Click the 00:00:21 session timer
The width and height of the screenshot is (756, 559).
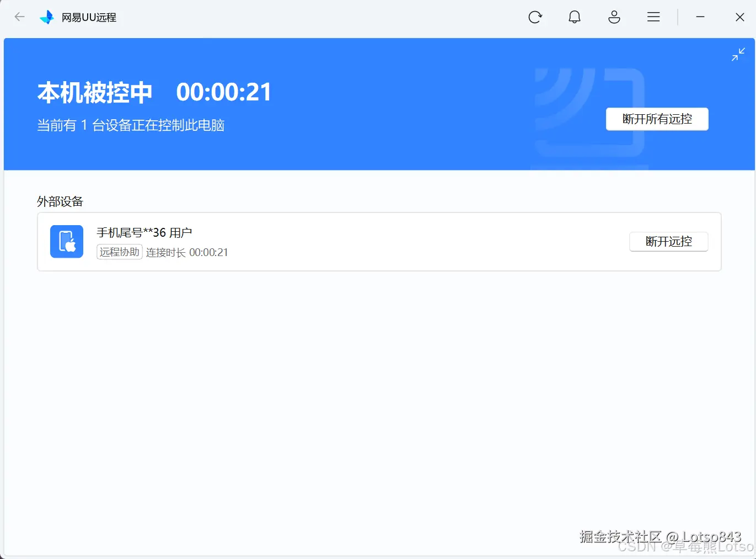pos(224,91)
